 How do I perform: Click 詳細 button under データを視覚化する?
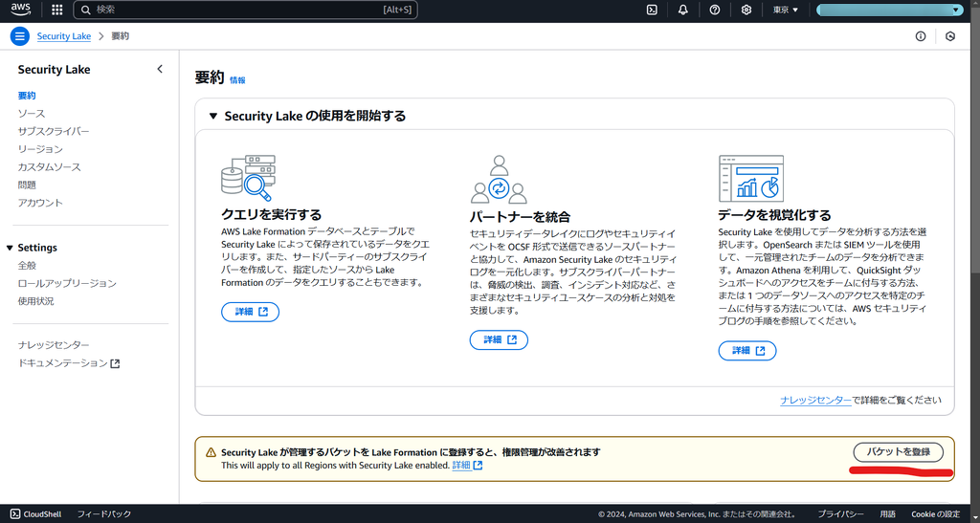click(747, 350)
